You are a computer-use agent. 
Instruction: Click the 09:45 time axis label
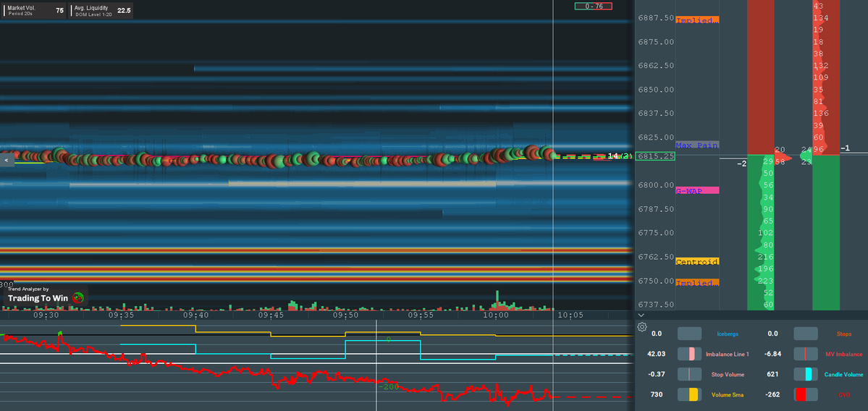point(271,315)
